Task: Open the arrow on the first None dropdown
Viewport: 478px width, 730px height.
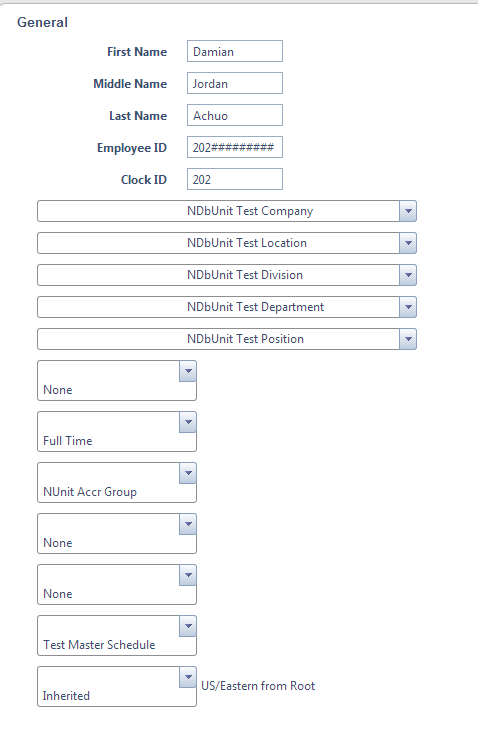Action: [x=188, y=371]
